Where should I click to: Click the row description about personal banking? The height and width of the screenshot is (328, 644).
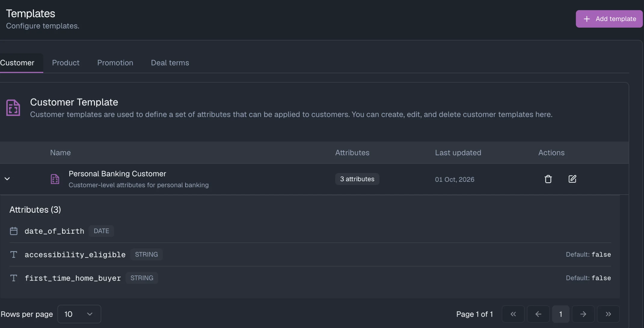pos(139,185)
